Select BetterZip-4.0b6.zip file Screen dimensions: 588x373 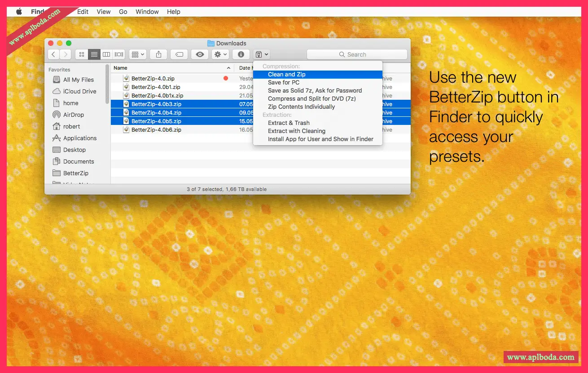(x=156, y=130)
